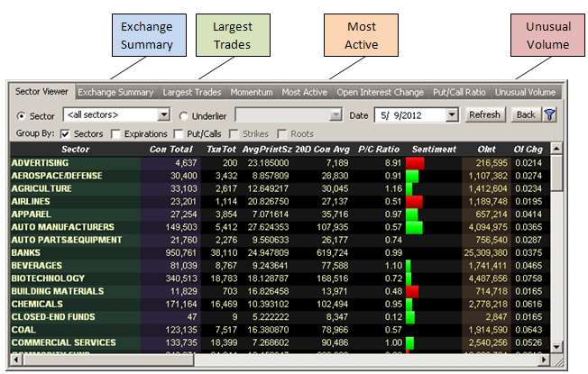Open the Date picker dropdown arrow
This screenshot has height=374, width=588.
(x=452, y=115)
